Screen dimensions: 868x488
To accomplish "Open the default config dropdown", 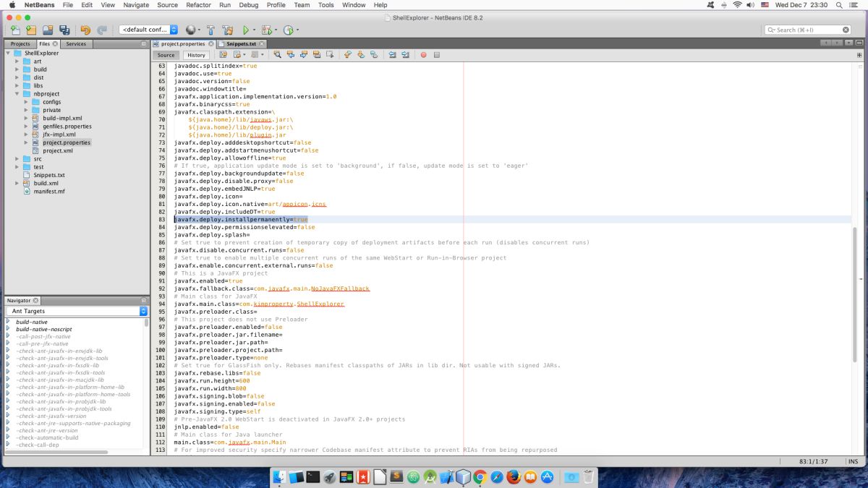I will point(148,30).
